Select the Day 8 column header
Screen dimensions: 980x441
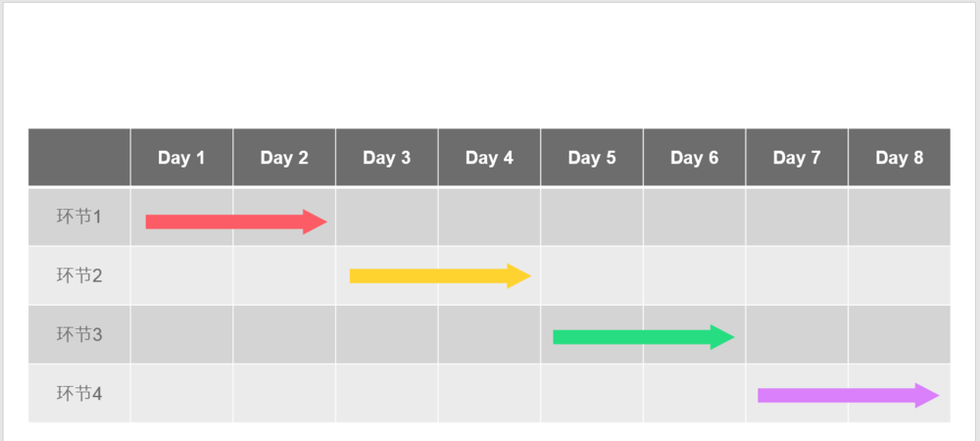point(899,158)
